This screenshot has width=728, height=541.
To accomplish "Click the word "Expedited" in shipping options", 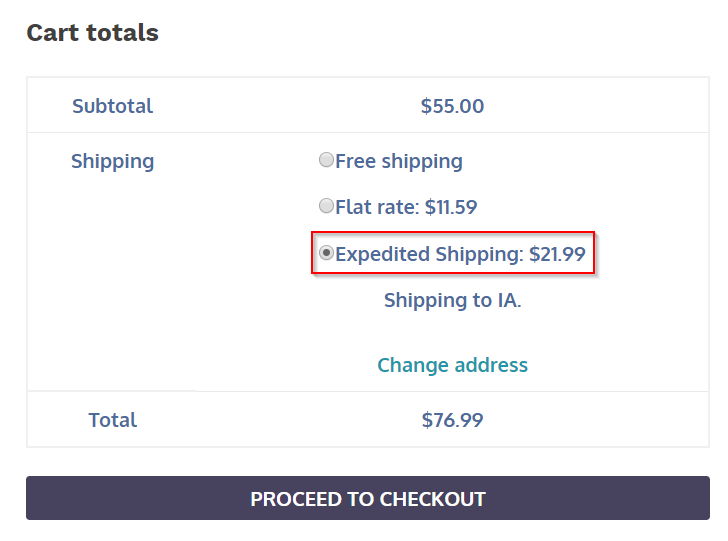I will (383, 254).
